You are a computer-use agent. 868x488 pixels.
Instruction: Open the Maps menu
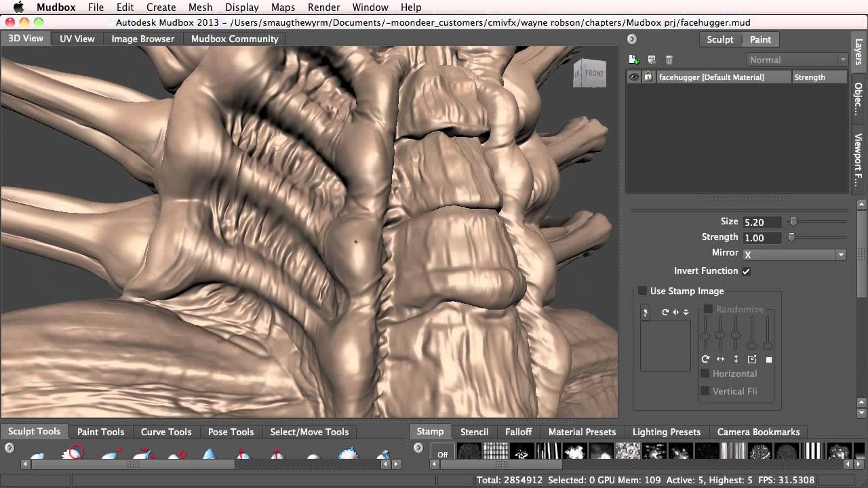click(x=283, y=7)
